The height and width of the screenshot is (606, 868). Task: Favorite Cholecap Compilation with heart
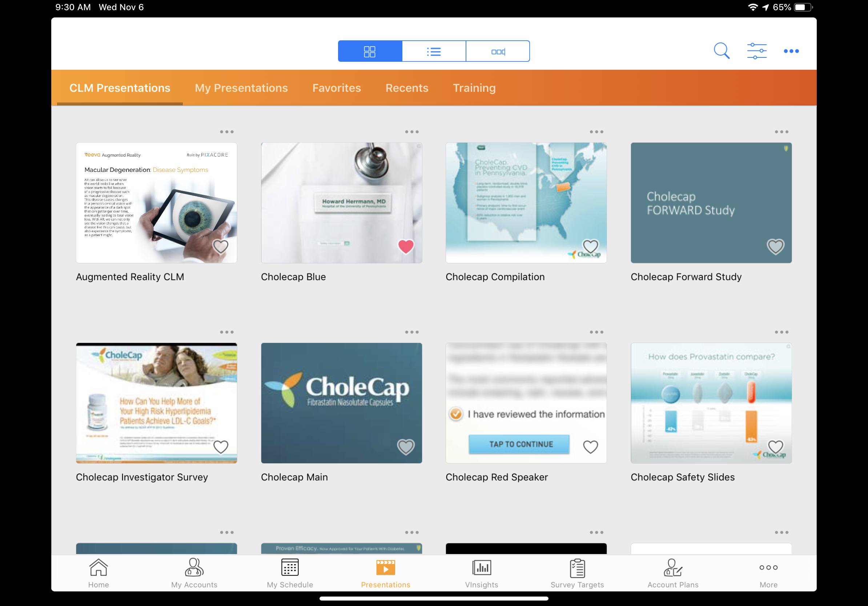click(590, 247)
